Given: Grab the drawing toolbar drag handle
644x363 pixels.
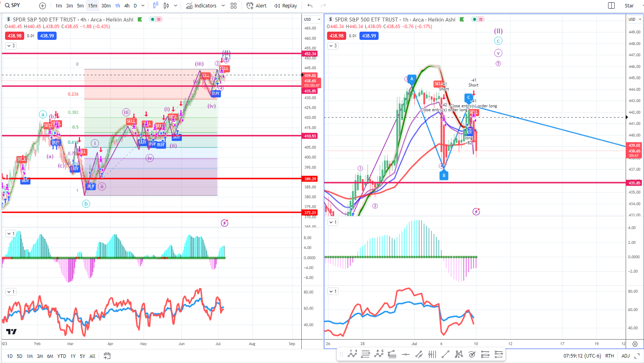Looking at the screenshot, I should 341,355.
